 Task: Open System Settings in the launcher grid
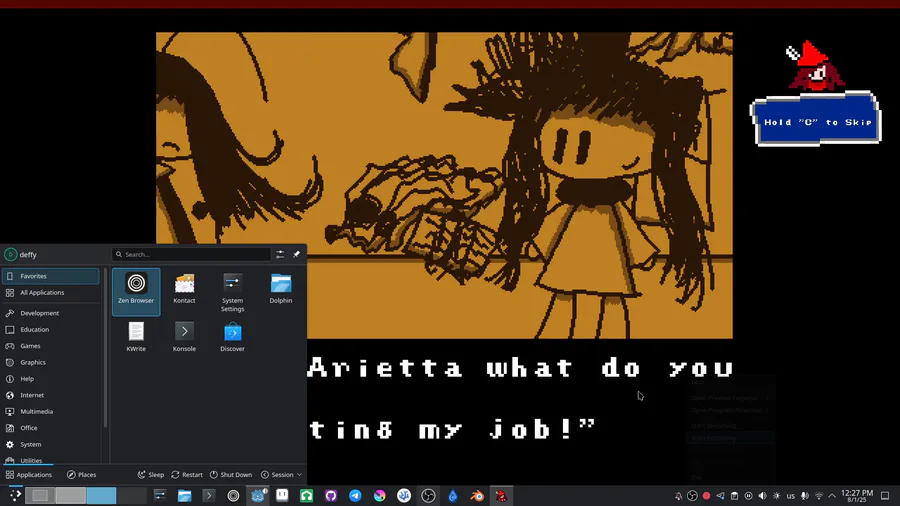[232, 291]
